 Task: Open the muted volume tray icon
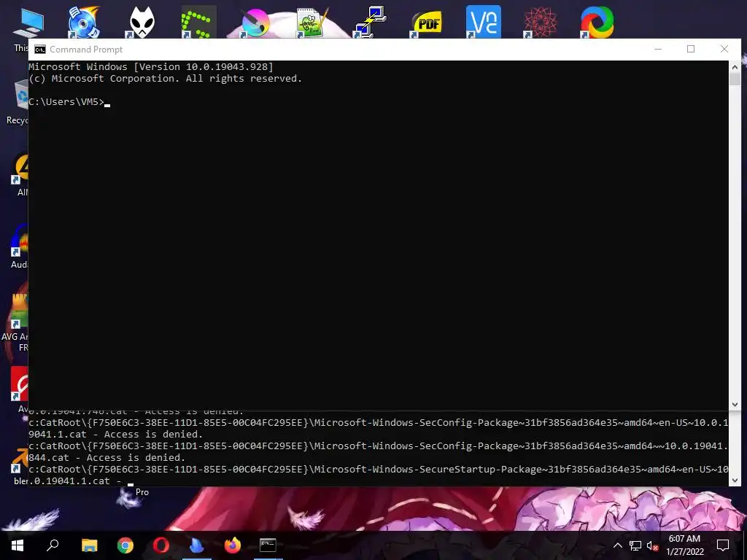point(652,545)
